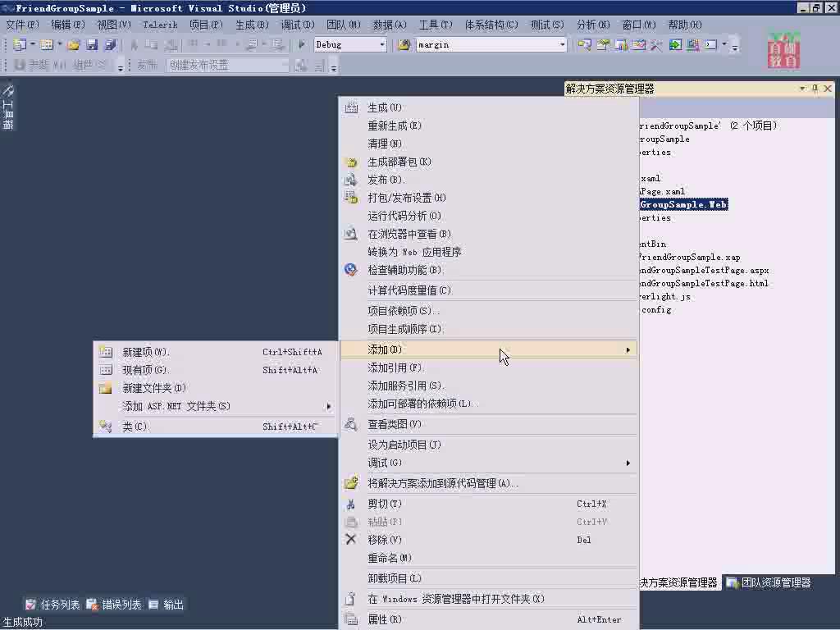840x630 pixels.
Task: Open Solution Explorer window position dropdown arrow
Action: tap(802, 89)
